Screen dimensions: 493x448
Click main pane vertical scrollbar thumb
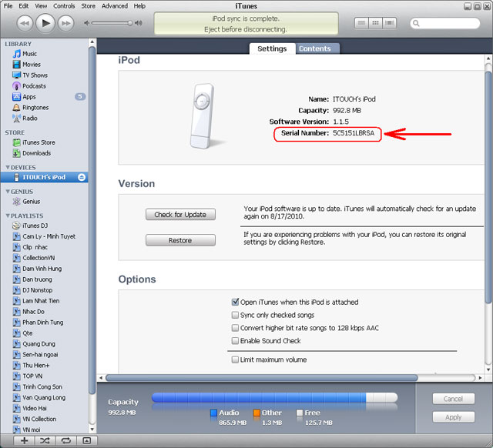(x=488, y=187)
